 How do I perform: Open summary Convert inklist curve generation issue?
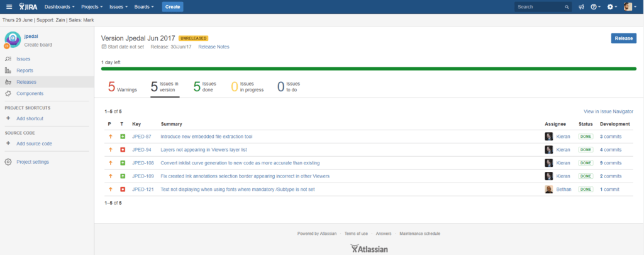tap(240, 163)
